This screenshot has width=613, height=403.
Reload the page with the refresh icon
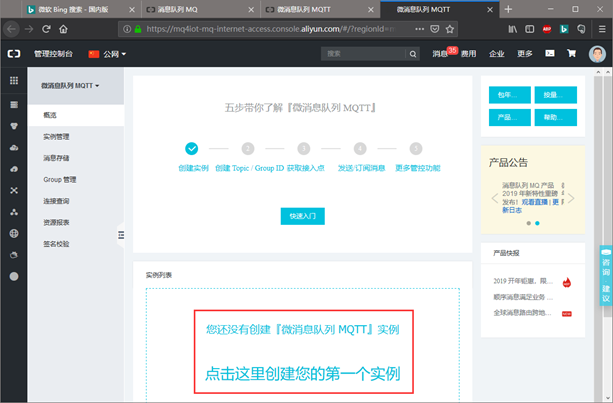click(x=46, y=29)
